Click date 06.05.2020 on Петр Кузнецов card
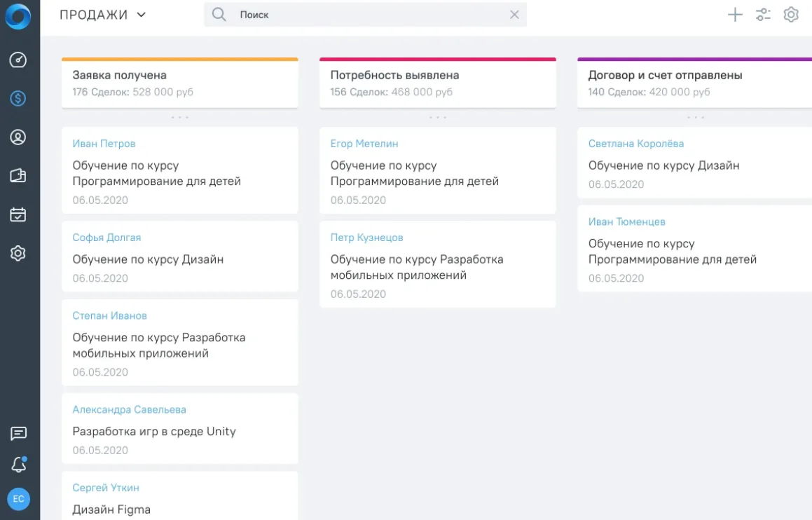The width and height of the screenshot is (812, 520). click(358, 294)
